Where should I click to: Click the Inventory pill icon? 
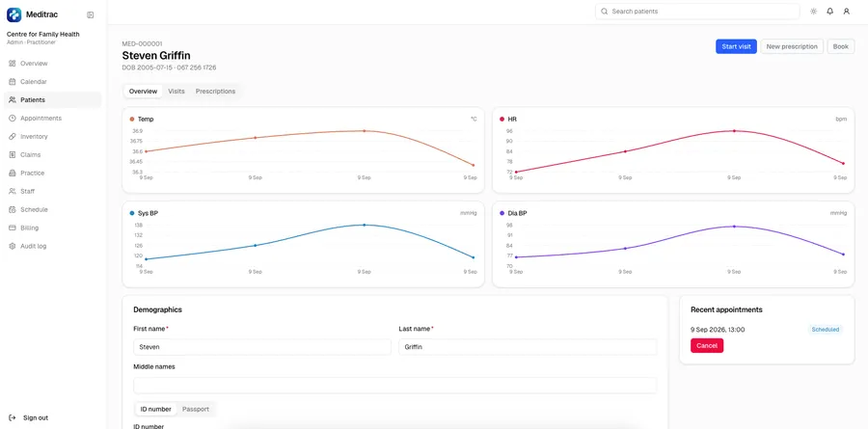13,137
